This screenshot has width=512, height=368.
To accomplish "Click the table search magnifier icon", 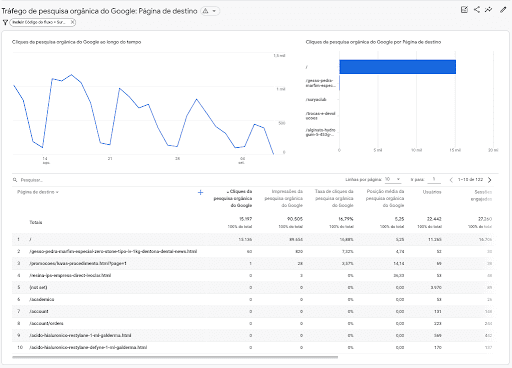I will click(x=15, y=180).
